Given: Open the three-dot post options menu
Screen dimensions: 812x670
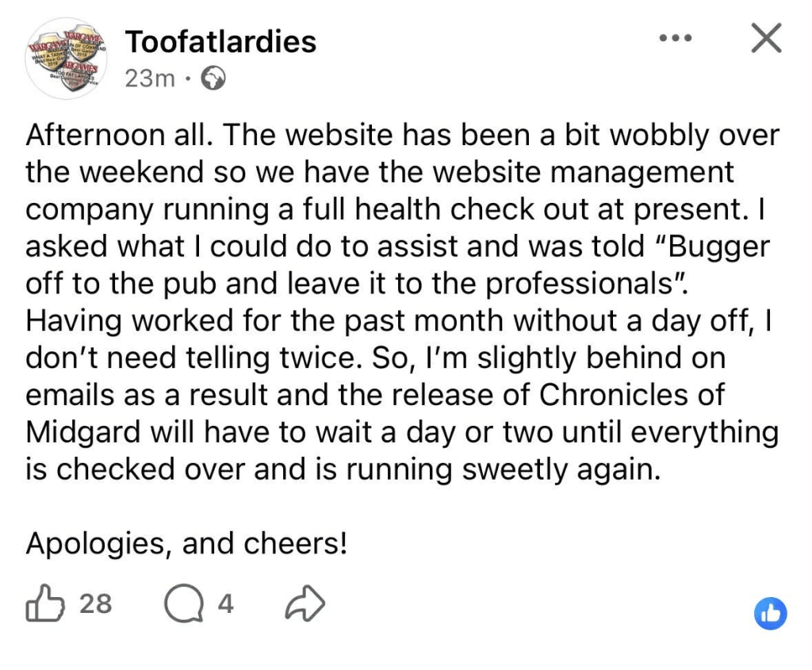Looking at the screenshot, I should (675, 37).
